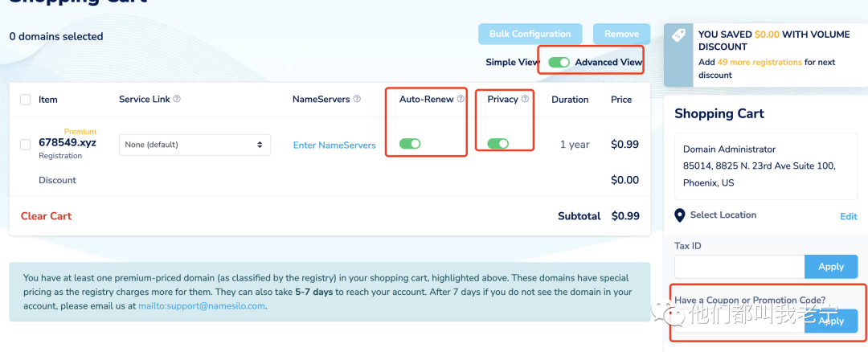Click the volume discount tag icon
The width and height of the screenshot is (868, 352).
coord(679,35)
